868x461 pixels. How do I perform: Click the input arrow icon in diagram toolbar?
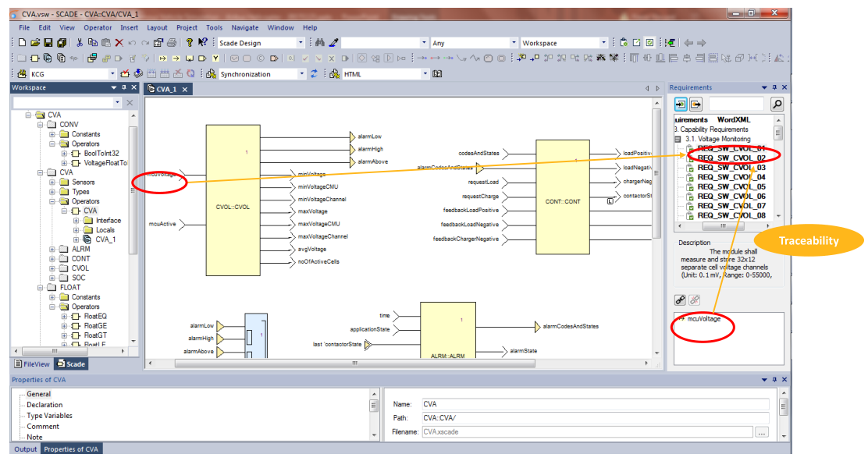click(162, 58)
